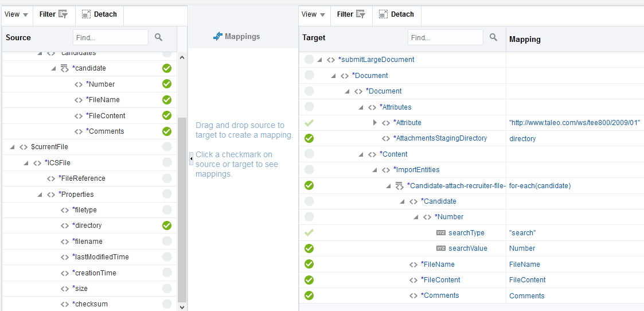Click the element icon beside $currentFile
Viewport: 644px width, 311px height.
coord(23,147)
